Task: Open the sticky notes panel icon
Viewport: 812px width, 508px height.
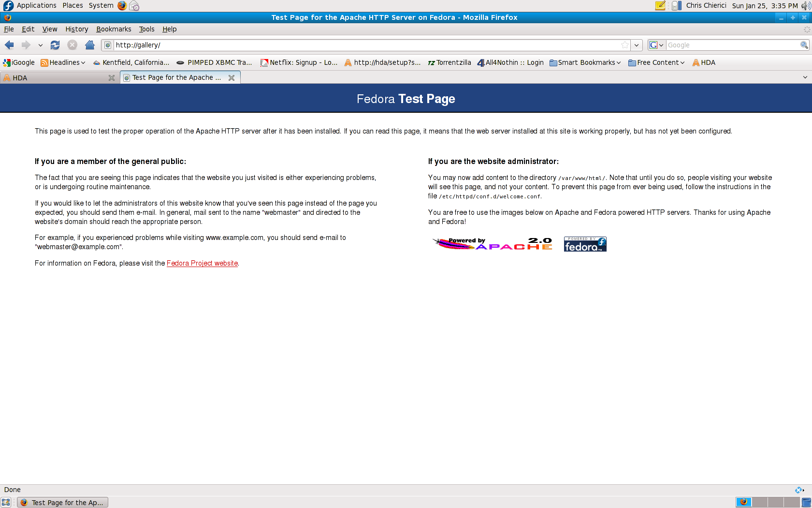Action: 660,6
